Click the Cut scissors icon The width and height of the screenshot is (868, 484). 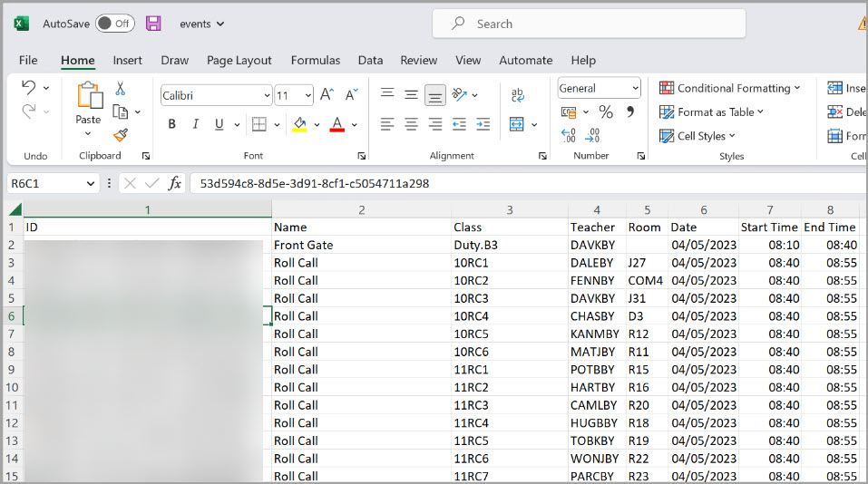tap(120, 89)
